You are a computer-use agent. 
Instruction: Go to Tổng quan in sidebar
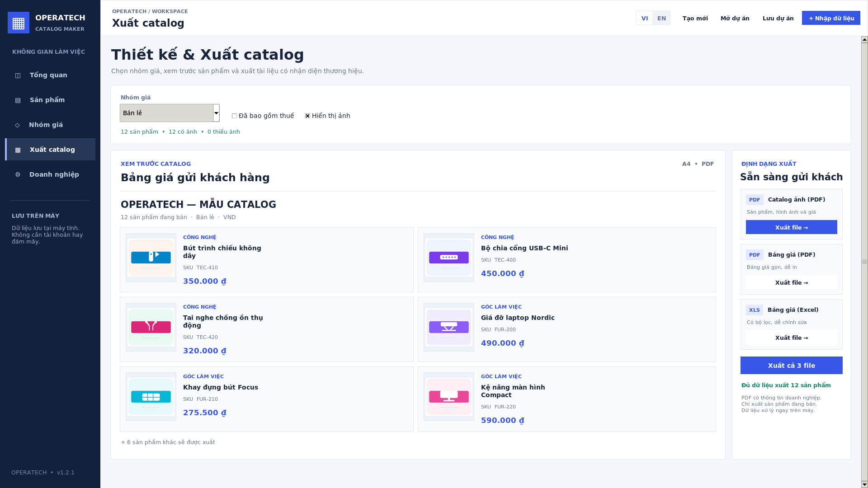[50, 75]
